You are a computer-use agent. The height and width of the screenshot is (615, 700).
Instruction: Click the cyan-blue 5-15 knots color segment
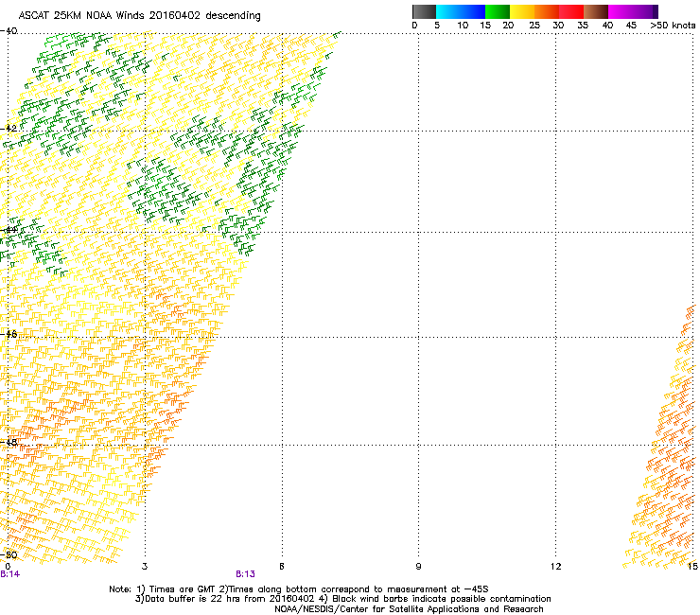tap(461, 11)
